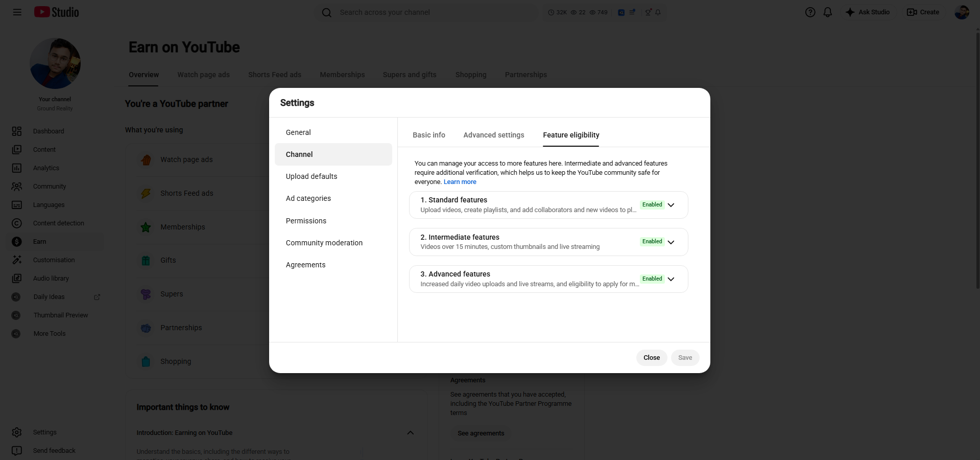Close the Settings dialog
980x460 pixels.
click(x=652, y=358)
